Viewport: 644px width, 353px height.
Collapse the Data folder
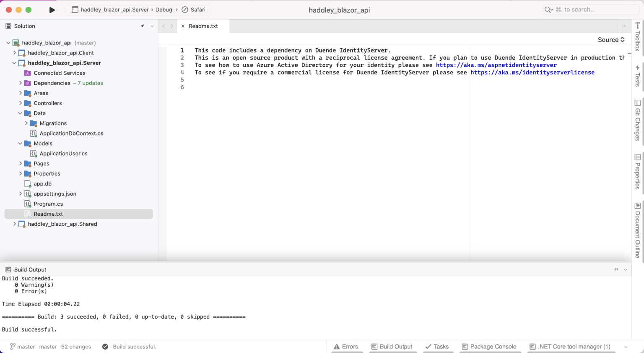20,113
